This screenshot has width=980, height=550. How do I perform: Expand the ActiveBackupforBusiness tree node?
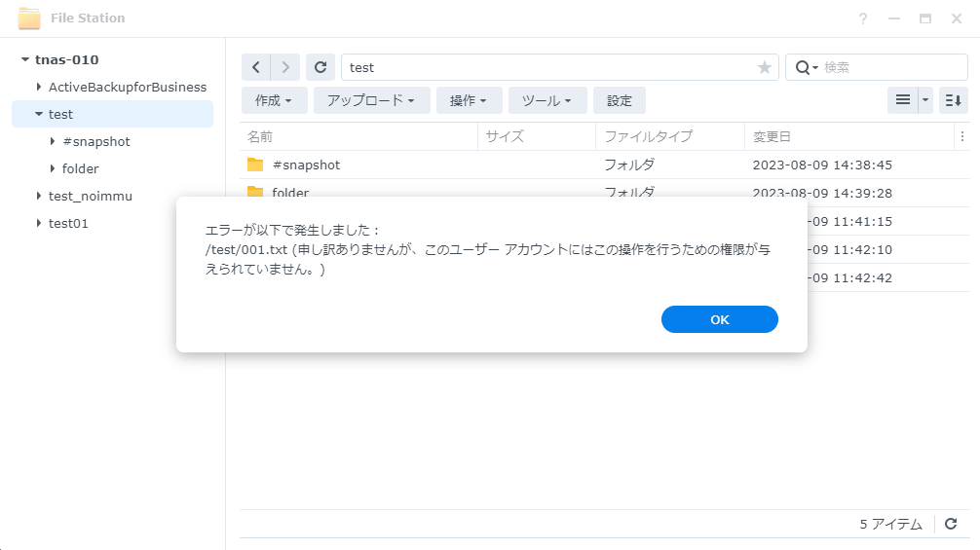pos(39,87)
